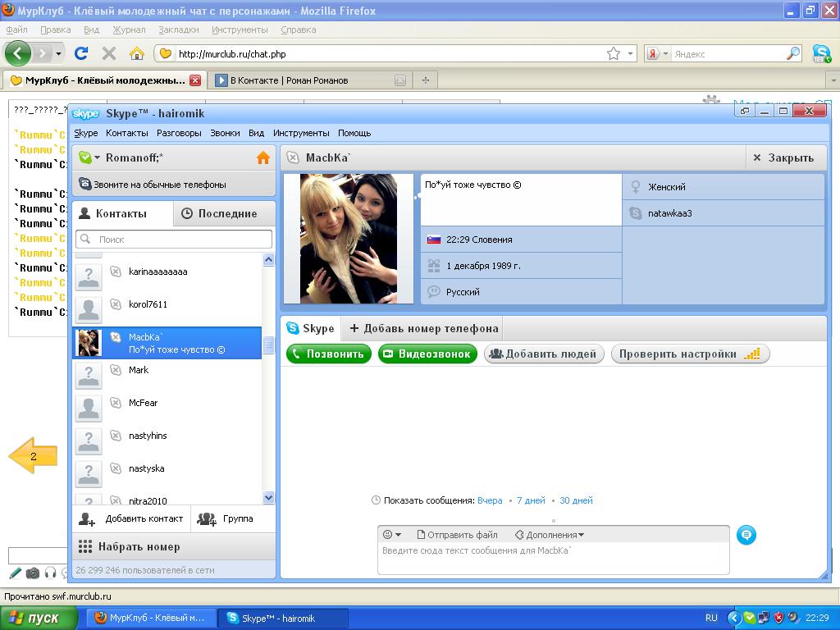Viewport: 840px width, 630px height.
Task: Click the pencil icon in chat page
Action: pyautogui.click(x=15, y=573)
